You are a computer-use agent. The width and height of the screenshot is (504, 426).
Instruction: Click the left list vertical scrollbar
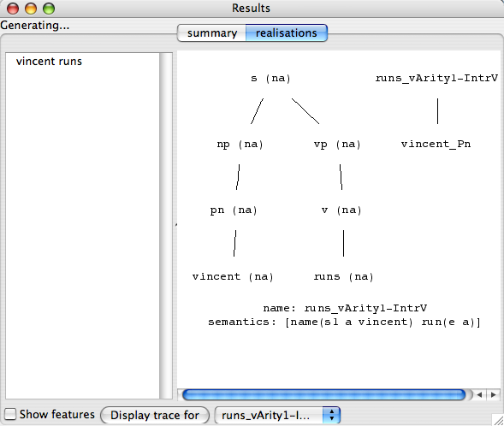[x=166, y=226]
